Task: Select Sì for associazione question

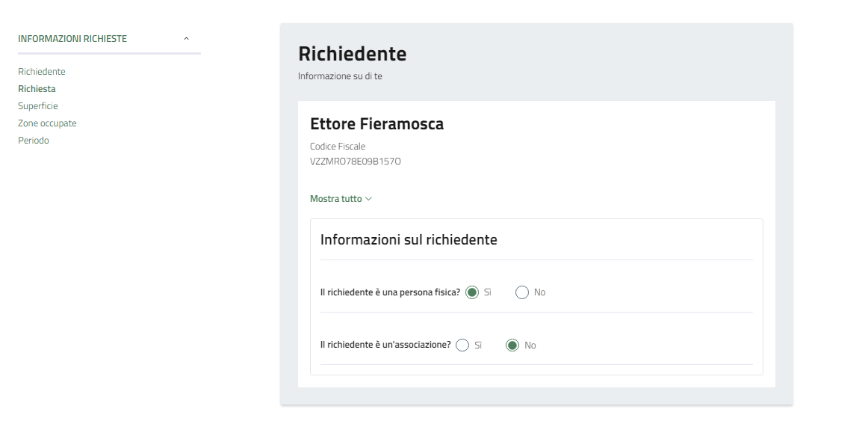Action: 462,345
